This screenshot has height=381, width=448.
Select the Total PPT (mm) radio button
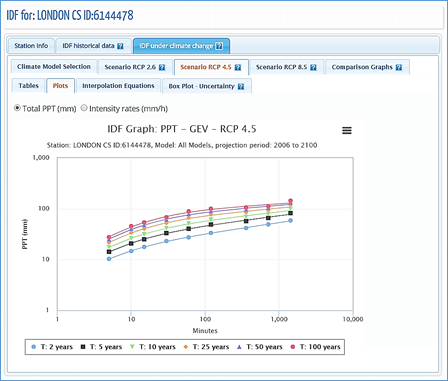(17, 108)
